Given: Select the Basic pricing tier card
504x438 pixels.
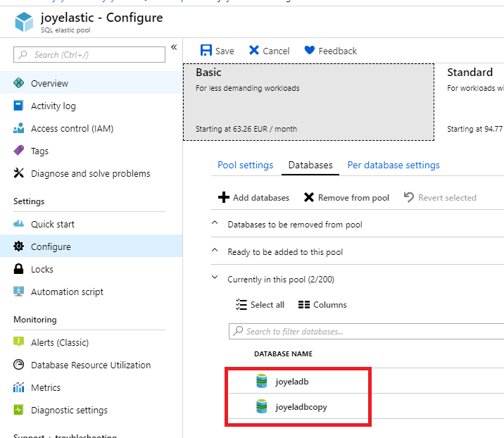Looking at the screenshot, I should click(x=309, y=101).
